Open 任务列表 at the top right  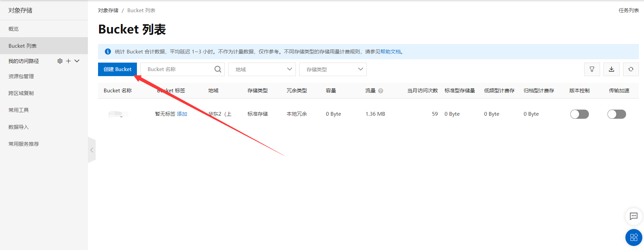[629, 10]
